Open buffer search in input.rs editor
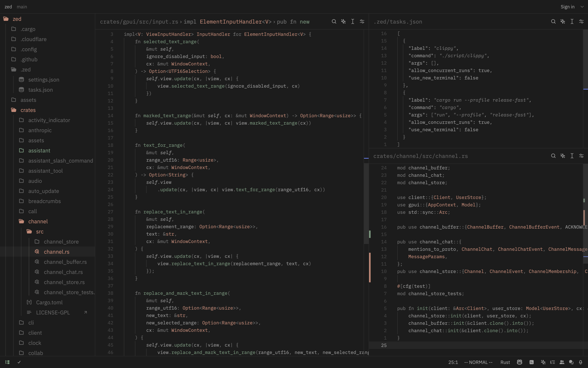 point(334,22)
